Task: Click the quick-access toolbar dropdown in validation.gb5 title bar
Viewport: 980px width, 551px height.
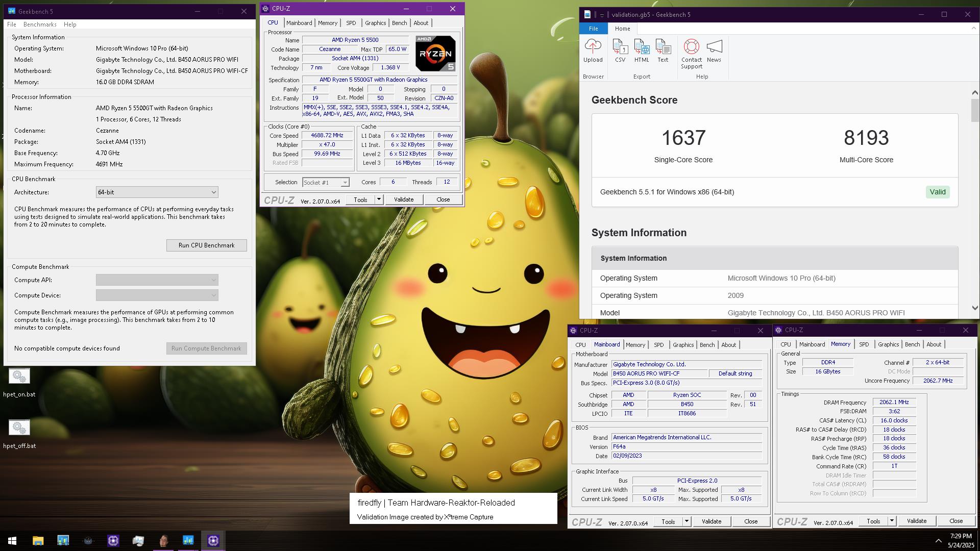Action: 602,15
